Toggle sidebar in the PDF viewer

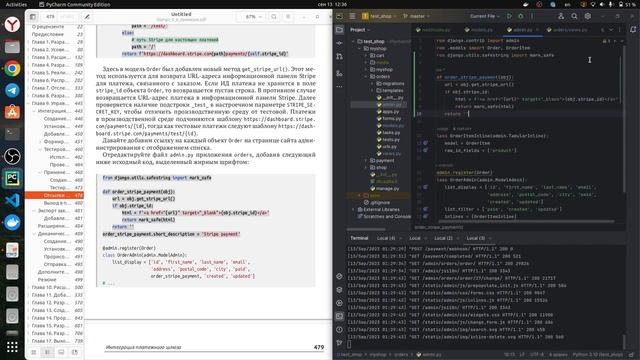click(33, 17)
